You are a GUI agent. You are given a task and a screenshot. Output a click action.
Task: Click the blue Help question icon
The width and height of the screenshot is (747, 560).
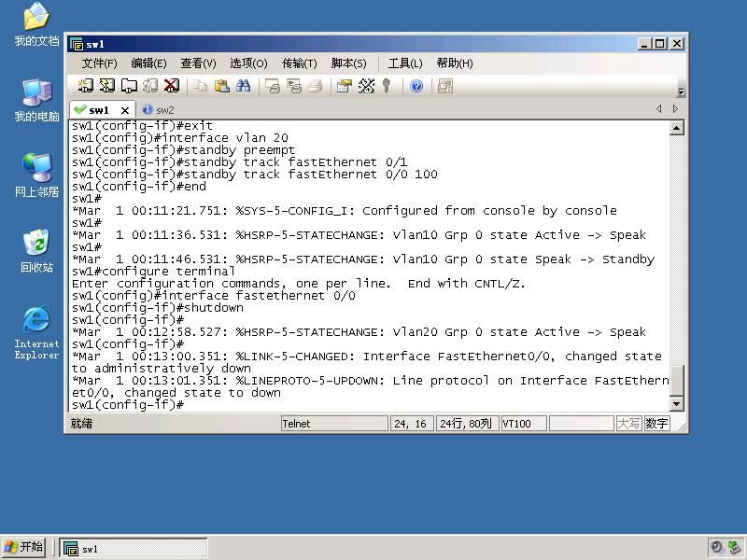[416, 86]
